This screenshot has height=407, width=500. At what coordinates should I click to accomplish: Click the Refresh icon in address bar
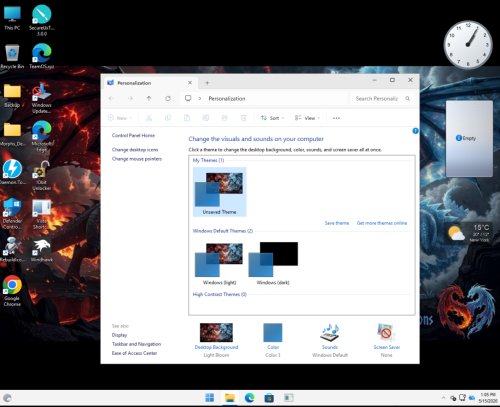pos(168,98)
